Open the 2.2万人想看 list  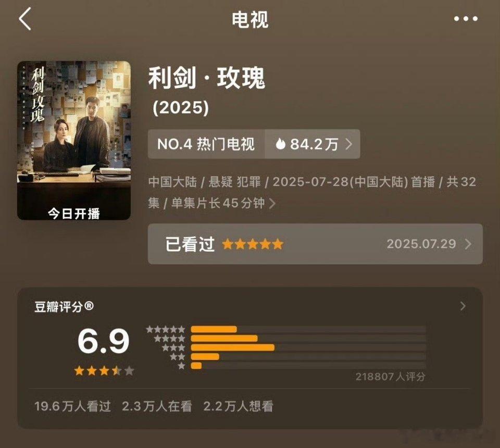click(x=238, y=406)
